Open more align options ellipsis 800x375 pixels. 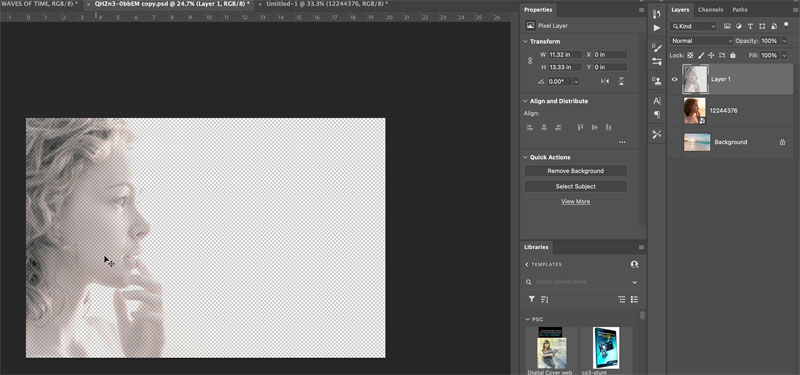coord(622,142)
